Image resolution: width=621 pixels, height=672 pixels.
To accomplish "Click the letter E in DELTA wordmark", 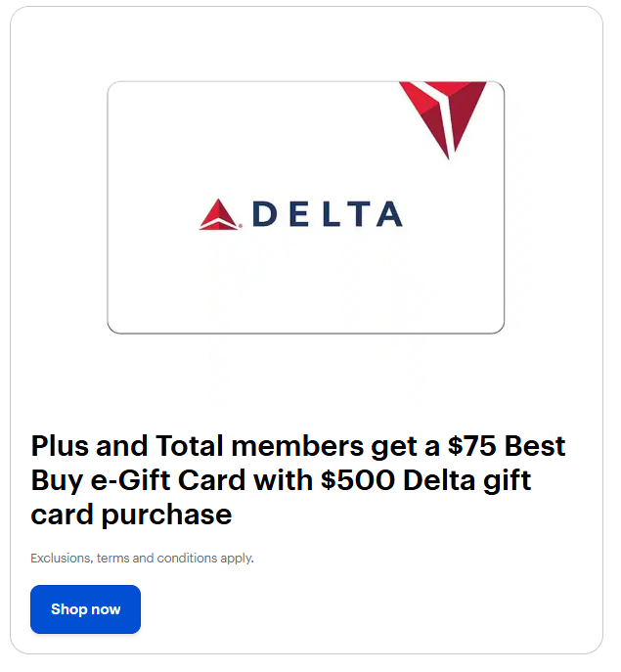I will click(299, 214).
